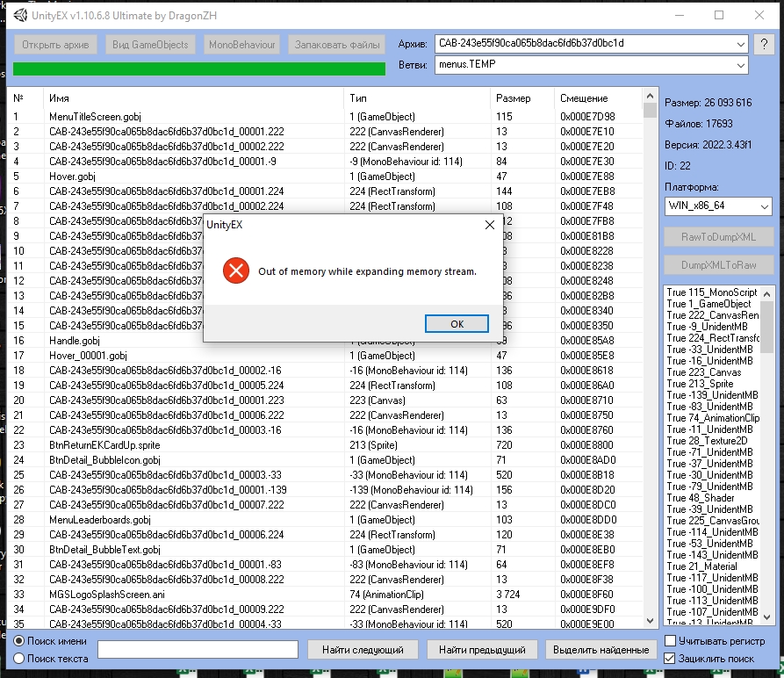Screen dimensions: 784x678
Task: Click the Открыть архив button
Action: pyautogui.click(x=55, y=45)
